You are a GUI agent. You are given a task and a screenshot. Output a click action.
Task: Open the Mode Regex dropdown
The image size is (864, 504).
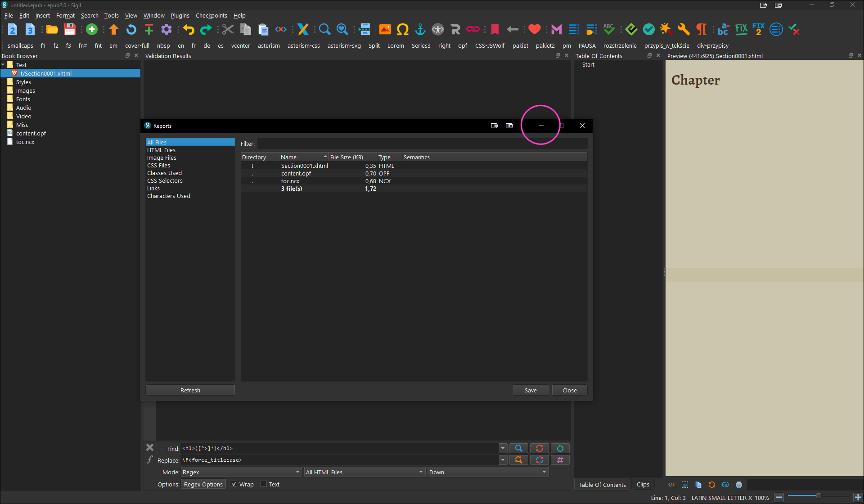pos(241,472)
